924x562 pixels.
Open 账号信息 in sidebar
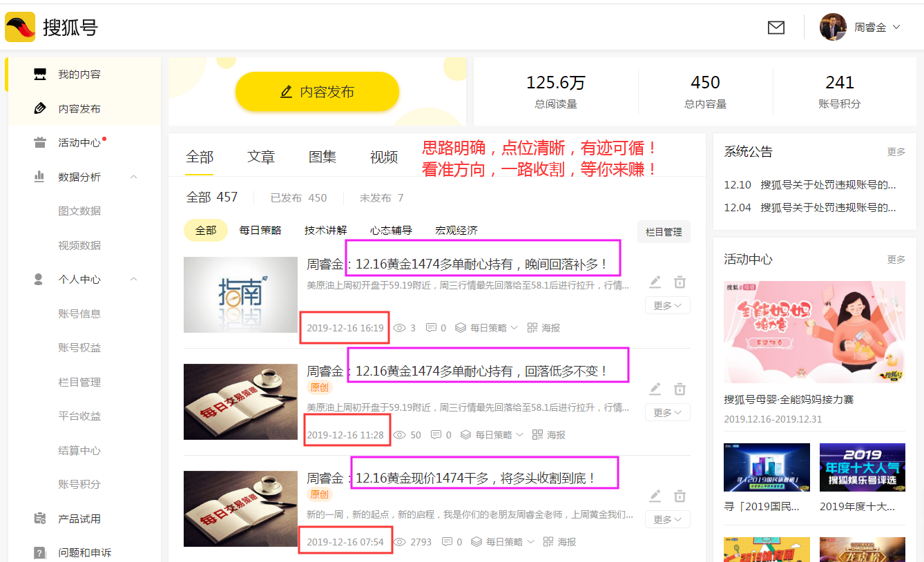[x=79, y=313]
